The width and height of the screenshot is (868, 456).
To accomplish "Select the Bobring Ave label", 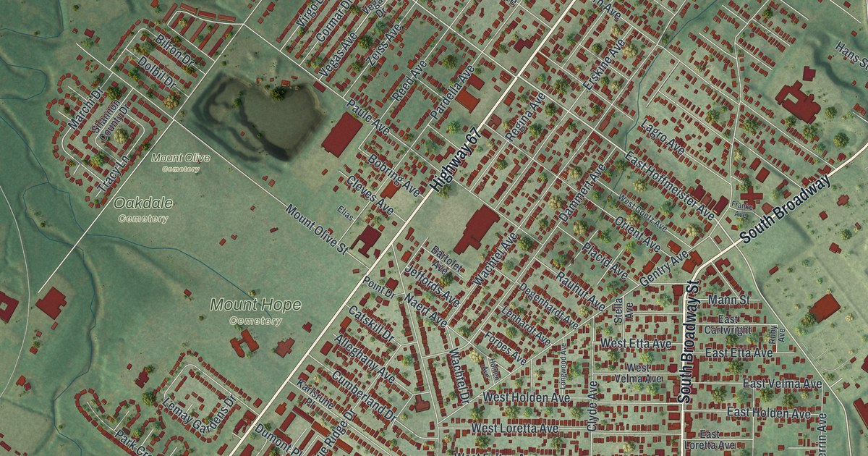I will (x=393, y=174).
